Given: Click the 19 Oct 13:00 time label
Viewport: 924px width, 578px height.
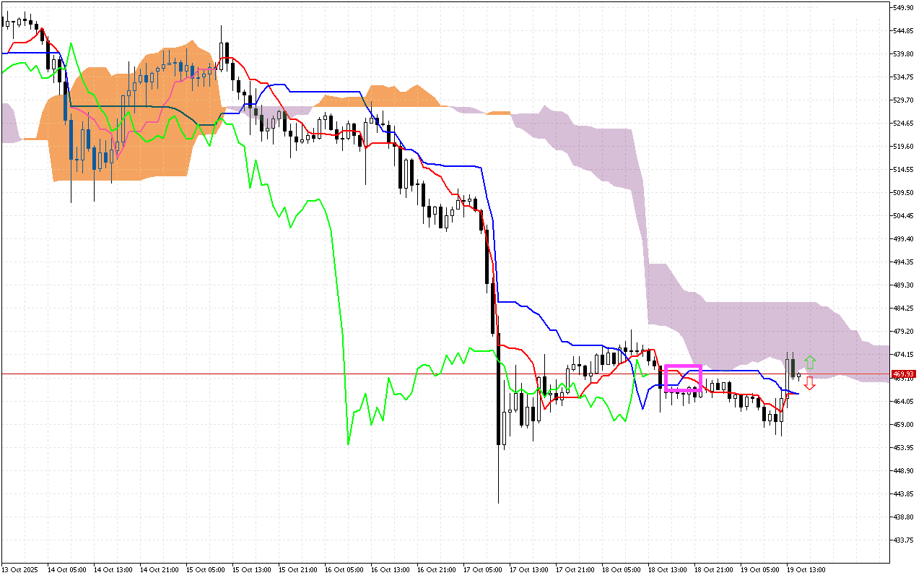Looking at the screenshot, I should 808,569.
